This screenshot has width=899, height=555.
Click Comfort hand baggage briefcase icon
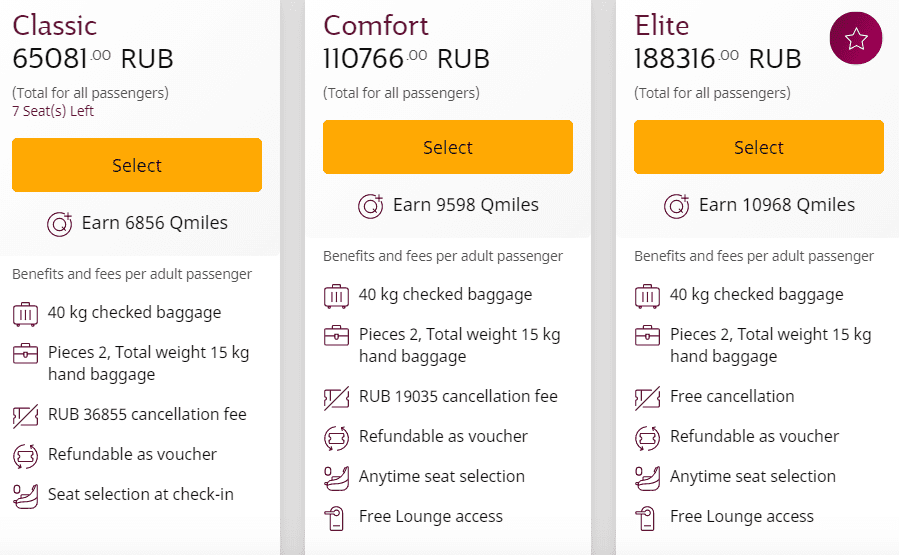point(337,335)
